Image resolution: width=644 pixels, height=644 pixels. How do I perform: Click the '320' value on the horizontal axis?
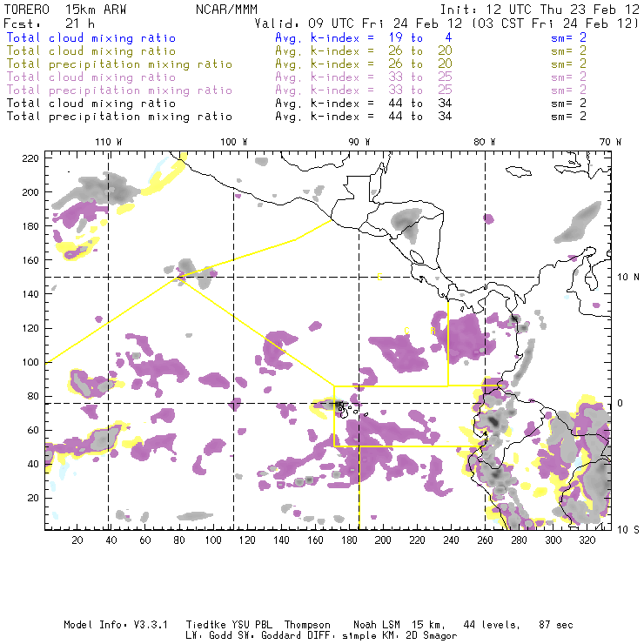pyautogui.click(x=587, y=540)
